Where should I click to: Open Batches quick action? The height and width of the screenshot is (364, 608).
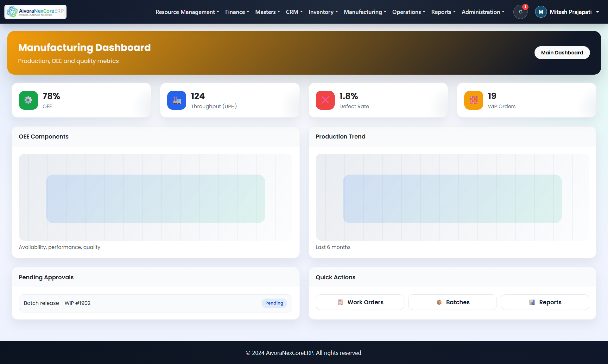click(453, 302)
